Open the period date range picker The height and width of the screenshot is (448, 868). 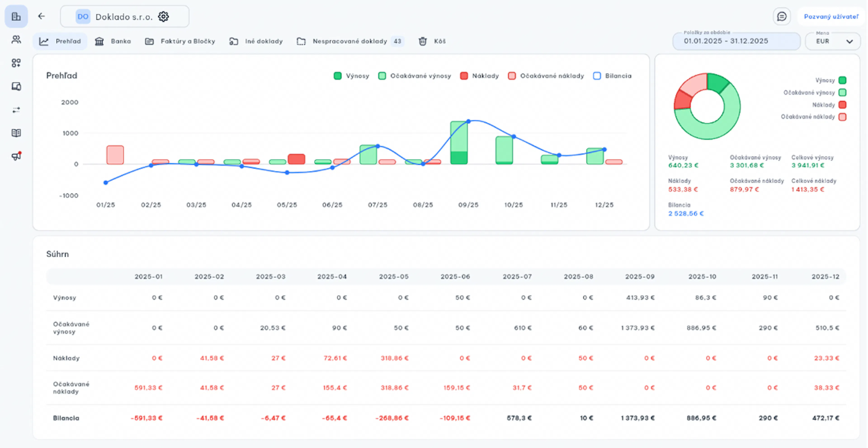(x=736, y=41)
